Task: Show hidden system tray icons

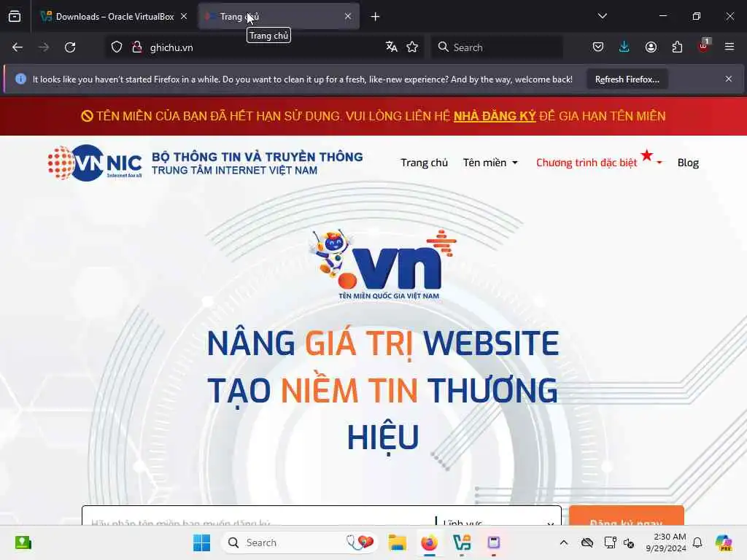Action: (x=564, y=542)
